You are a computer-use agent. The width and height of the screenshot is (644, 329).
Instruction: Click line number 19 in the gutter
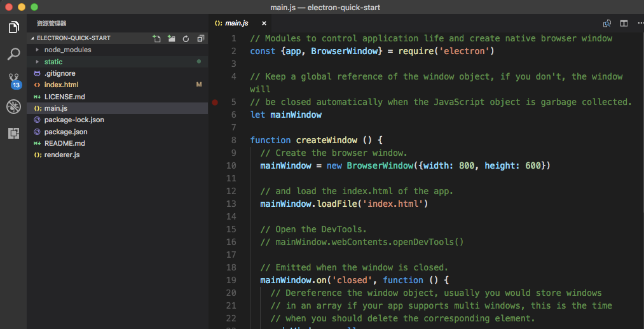click(231, 280)
